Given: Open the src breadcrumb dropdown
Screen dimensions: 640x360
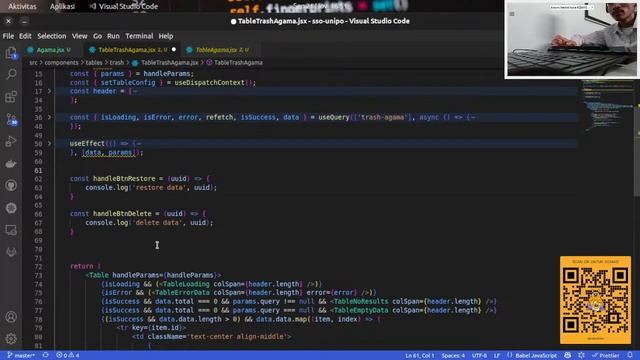Looking at the screenshot, I should pos(33,62).
